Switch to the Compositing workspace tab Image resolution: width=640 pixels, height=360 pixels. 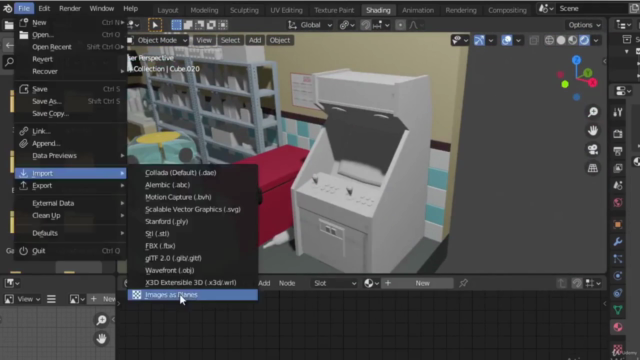507,10
